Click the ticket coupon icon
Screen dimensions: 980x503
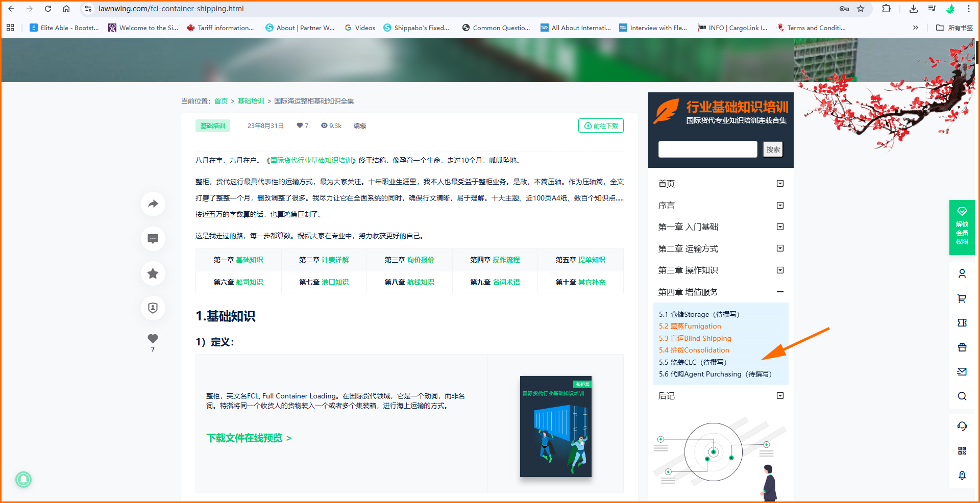click(962, 322)
